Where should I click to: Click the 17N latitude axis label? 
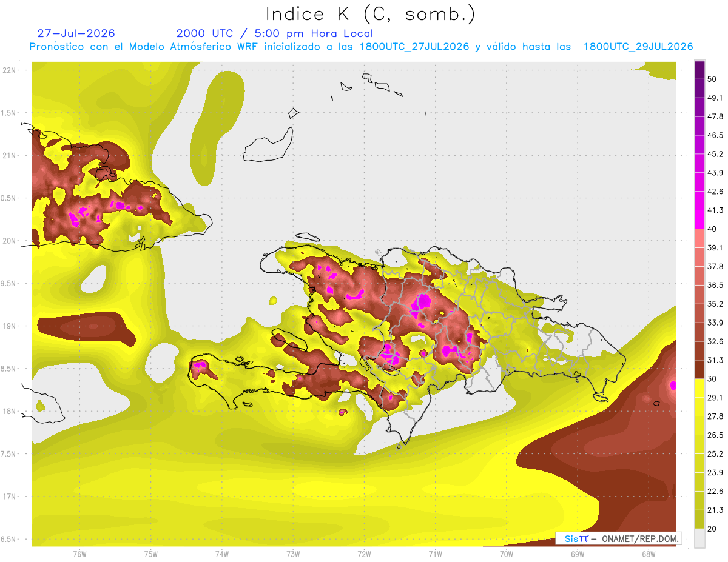10,497
